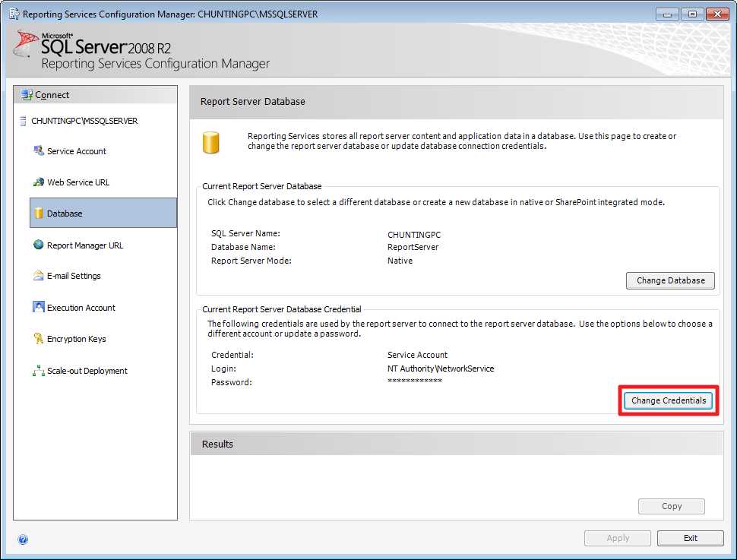
Task: Click the Exit button
Action: (x=691, y=539)
